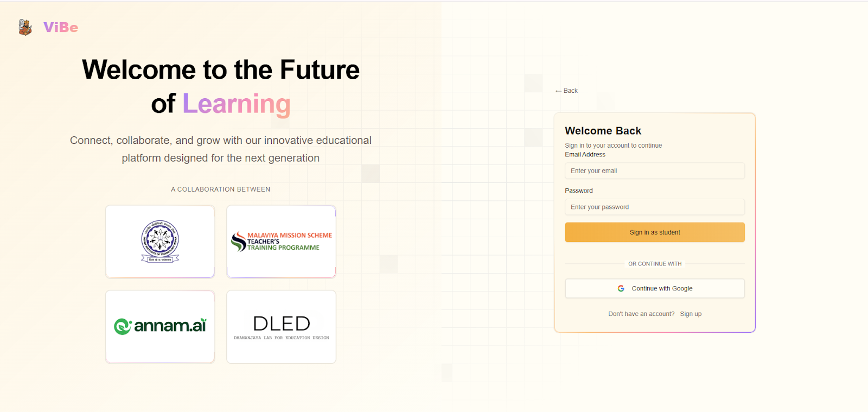This screenshot has width=868, height=412.
Task: Click the Welcome Back heading
Action: point(603,130)
